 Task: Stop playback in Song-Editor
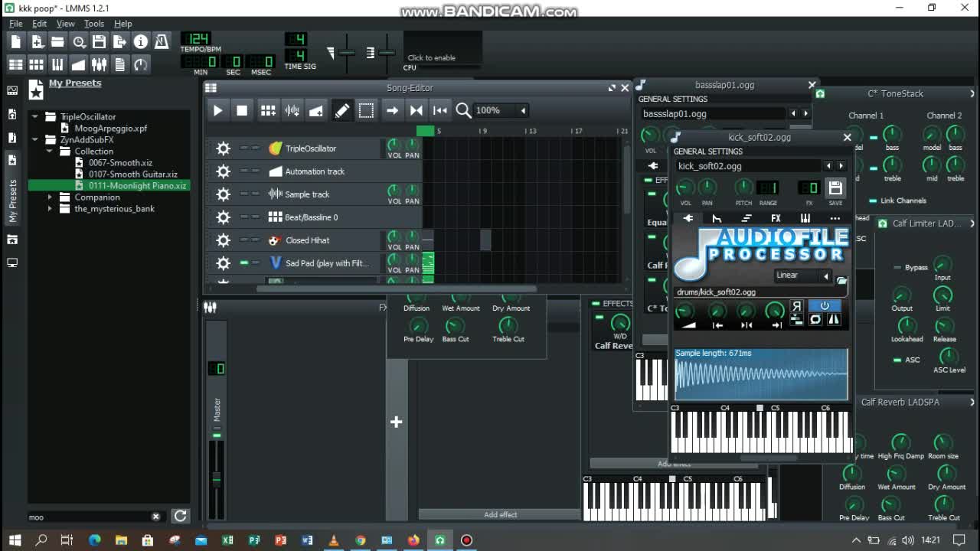point(242,110)
